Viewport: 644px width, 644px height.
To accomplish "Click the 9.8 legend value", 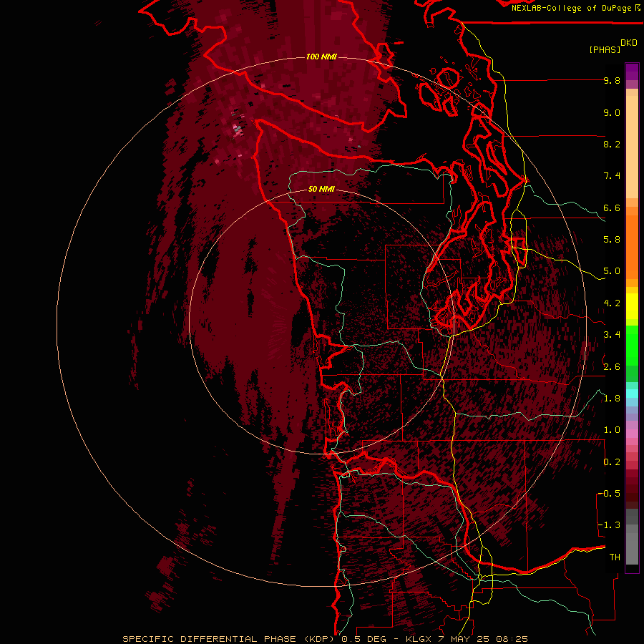I will [x=612, y=80].
